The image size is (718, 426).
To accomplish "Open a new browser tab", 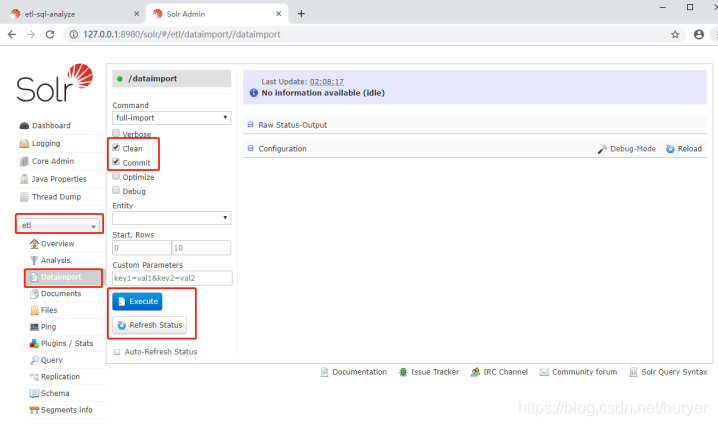I will (x=301, y=14).
